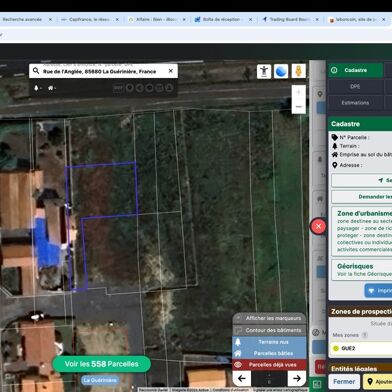Open the tree terrain filter dropdown
Screen dimensions: 392x392
38,88
